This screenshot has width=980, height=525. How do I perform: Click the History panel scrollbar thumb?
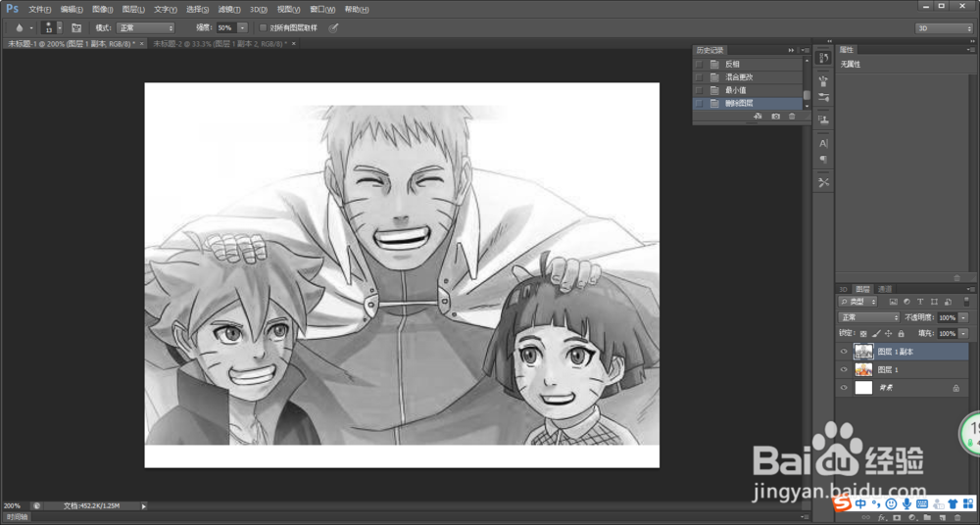tap(807, 95)
